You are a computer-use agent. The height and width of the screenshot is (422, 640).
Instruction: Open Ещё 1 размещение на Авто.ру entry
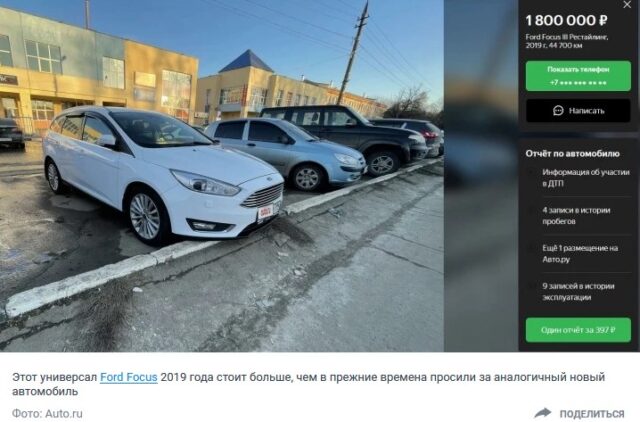tap(580, 253)
